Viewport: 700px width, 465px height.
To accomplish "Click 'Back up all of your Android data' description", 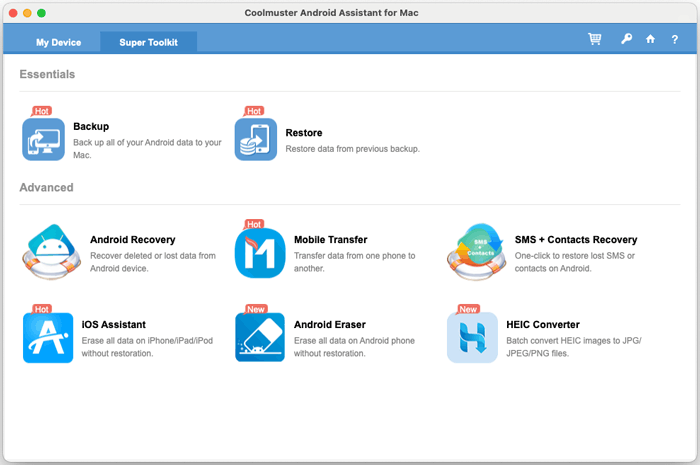I will coord(147,149).
